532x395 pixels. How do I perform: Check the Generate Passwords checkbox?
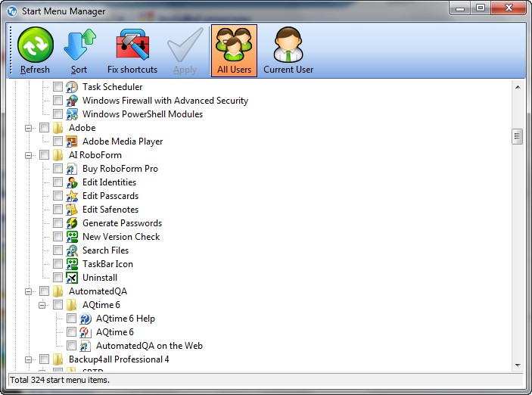click(x=58, y=223)
